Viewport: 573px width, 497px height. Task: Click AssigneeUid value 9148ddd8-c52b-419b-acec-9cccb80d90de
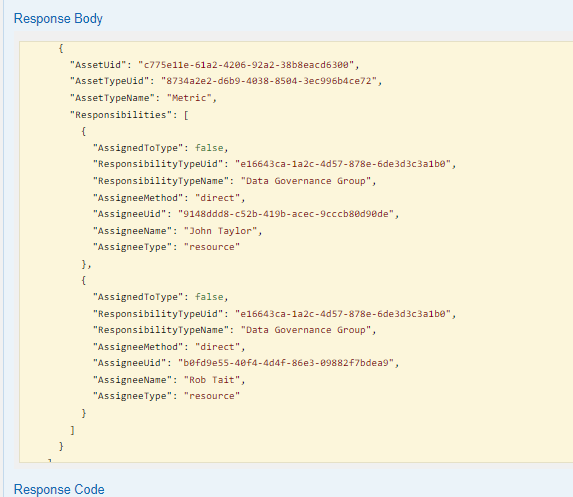click(x=286, y=214)
